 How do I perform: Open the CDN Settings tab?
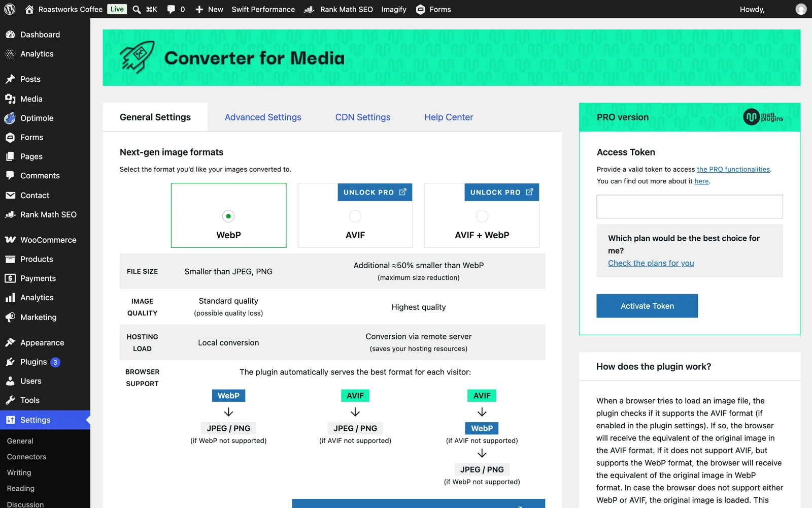[363, 117]
